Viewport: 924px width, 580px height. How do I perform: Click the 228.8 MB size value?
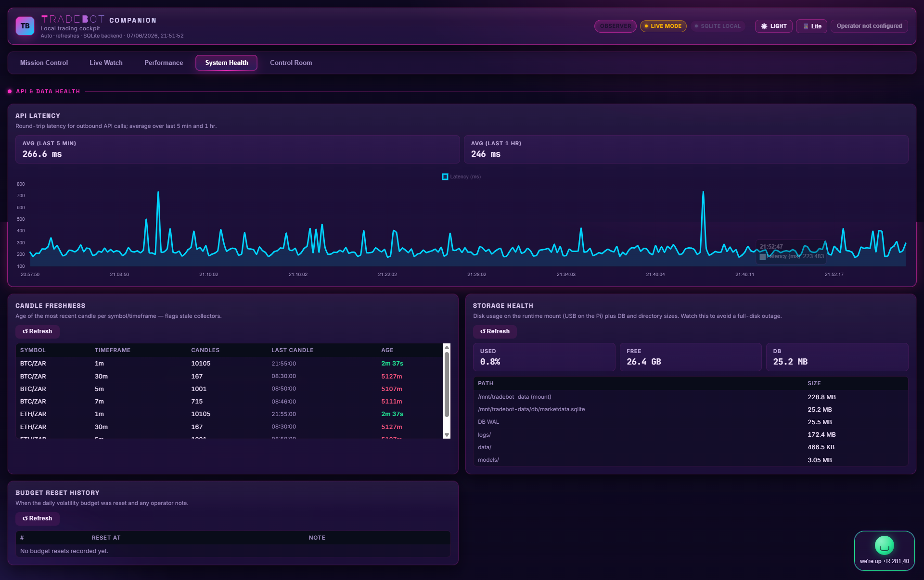pyautogui.click(x=821, y=397)
